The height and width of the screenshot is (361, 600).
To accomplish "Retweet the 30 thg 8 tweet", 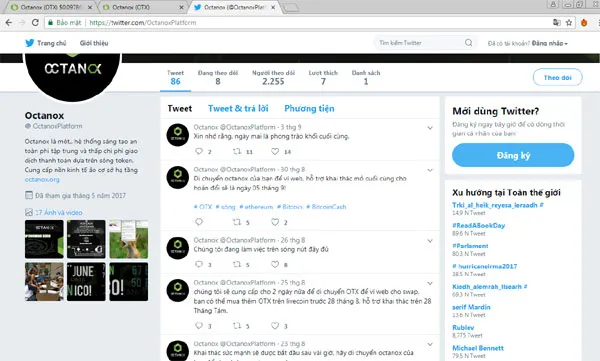I will 237,222.
